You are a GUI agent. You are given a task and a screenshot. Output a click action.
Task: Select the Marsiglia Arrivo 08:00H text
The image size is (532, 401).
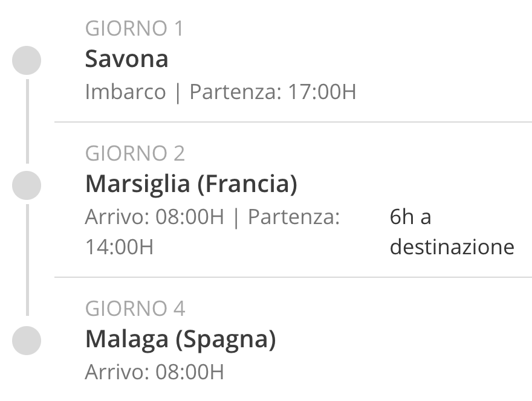coord(154,217)
